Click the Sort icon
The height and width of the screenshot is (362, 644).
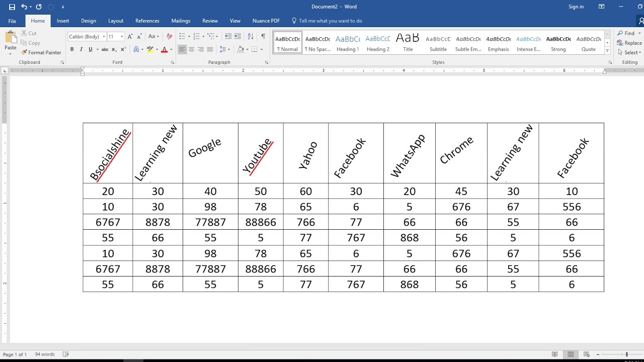coord(251,36)
